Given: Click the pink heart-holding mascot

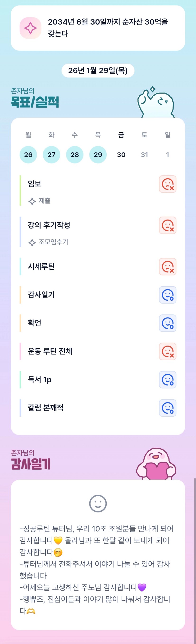Looking at the screenshot, I should (x=156, y=465).
